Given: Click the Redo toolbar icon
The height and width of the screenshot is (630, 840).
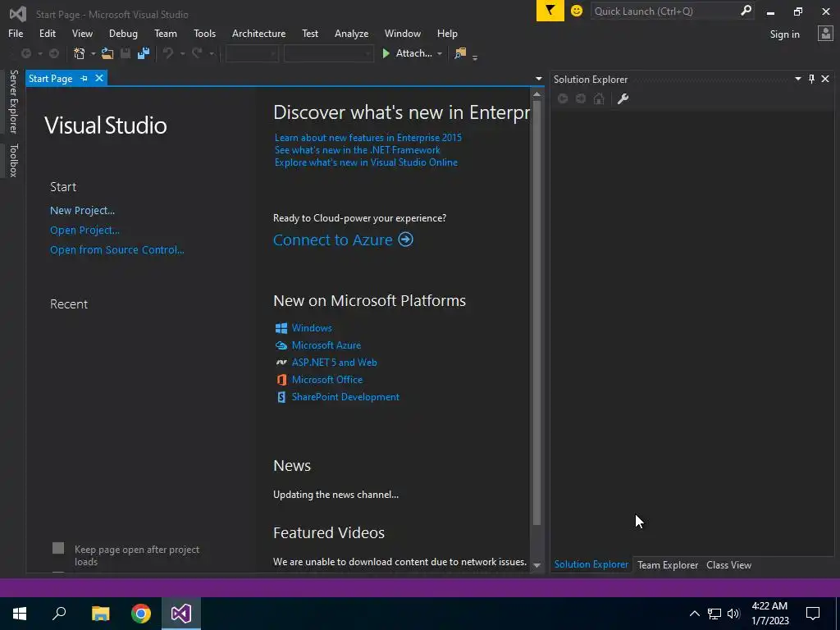Looking at the screenshot, I should pyautogui.click(x=197, y=53).
